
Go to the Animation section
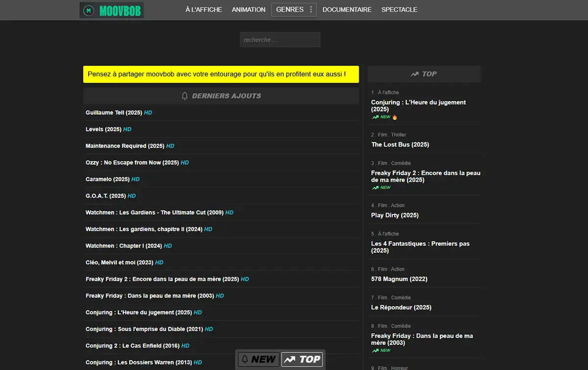[248, 10]
